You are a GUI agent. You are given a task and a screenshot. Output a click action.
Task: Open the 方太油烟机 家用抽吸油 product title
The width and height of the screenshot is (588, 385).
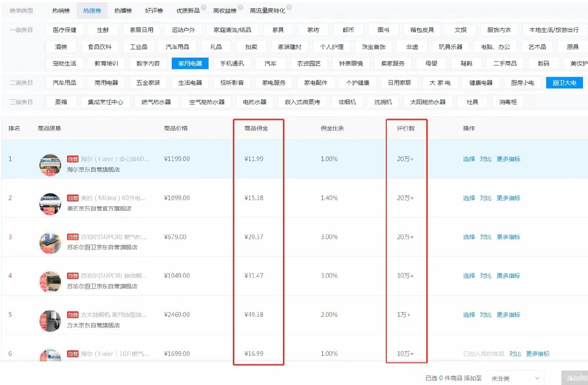click(113, 315)
